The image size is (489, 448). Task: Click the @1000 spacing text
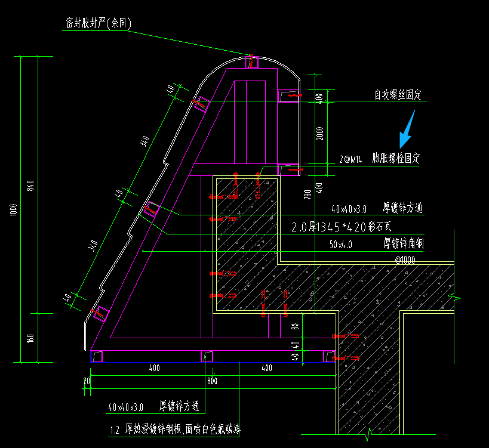(405, 260)
